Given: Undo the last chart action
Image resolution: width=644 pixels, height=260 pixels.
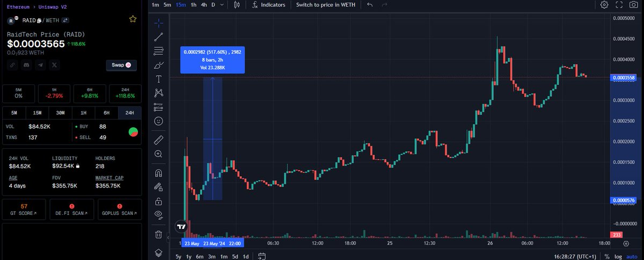Looking at the screenshot, I should 370,5.
